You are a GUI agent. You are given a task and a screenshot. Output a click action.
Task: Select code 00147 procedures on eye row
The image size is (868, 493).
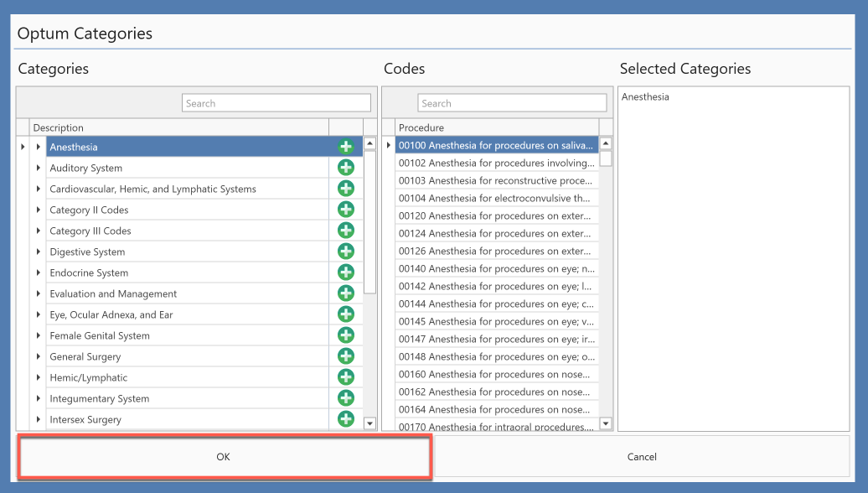click(x=497, y=339)
